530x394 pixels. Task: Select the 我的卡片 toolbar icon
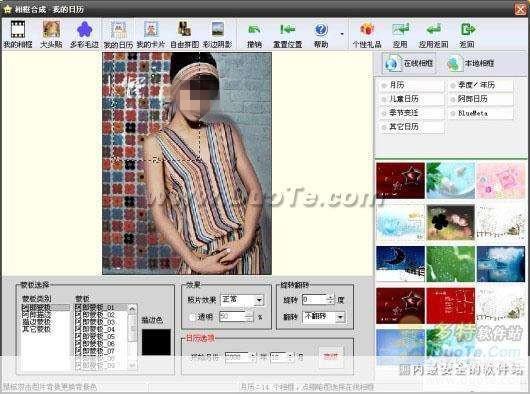pos(151,34)
